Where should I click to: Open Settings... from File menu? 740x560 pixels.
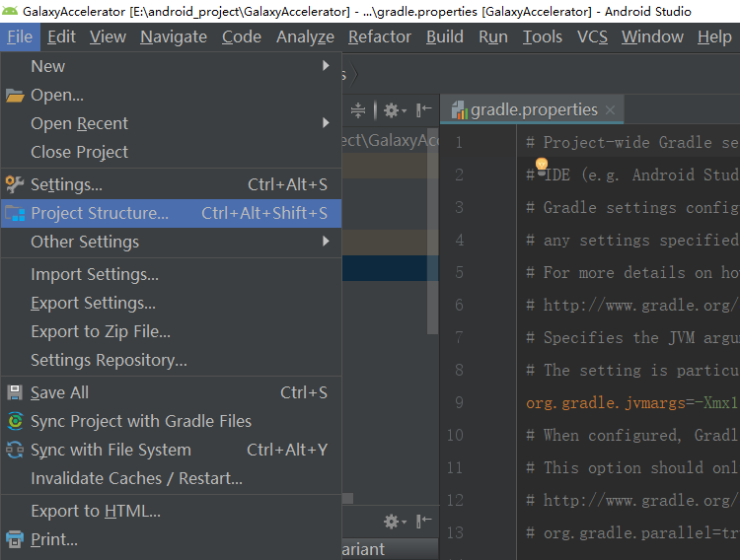pos(171,184)
